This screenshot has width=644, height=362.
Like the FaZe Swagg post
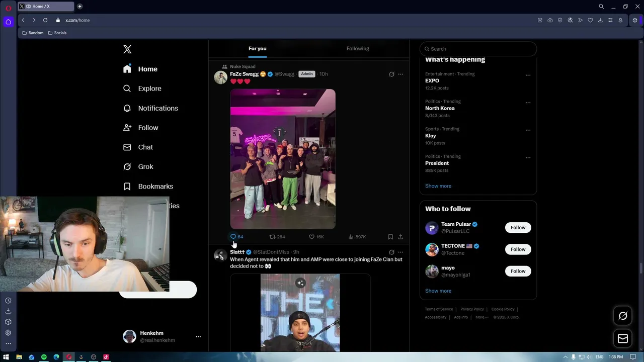316,237
